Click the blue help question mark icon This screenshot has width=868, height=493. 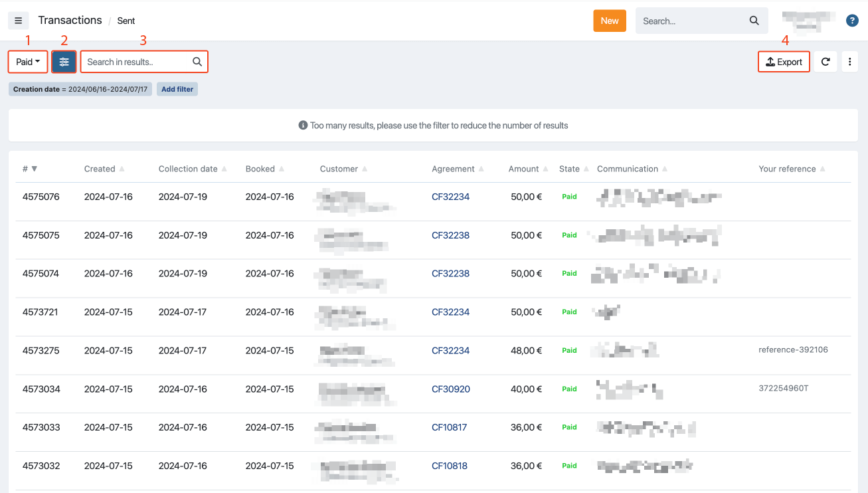click(852, 21)
